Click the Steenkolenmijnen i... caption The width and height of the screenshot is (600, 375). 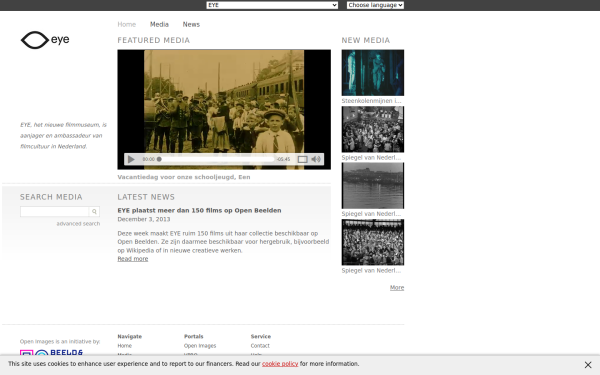point(372,101)
